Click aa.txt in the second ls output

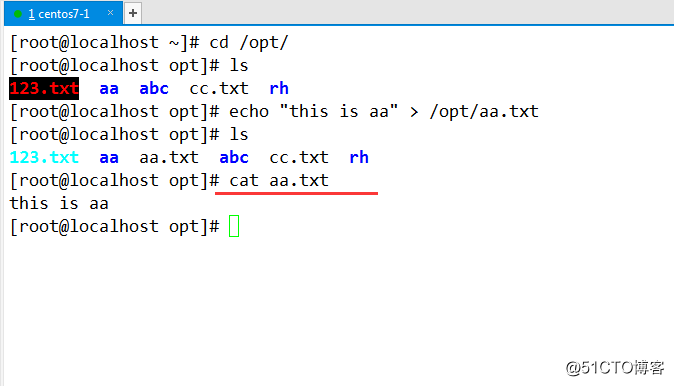click(x=169, y=157)
